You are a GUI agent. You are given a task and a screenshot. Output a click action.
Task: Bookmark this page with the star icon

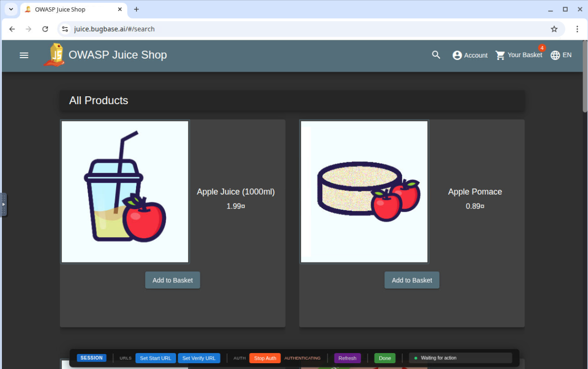point(554,29)
